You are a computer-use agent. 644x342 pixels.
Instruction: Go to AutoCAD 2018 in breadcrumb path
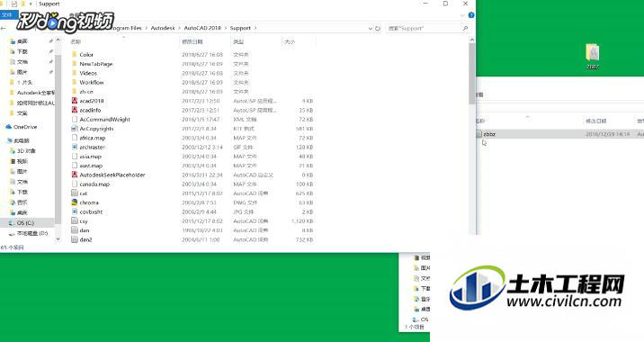[x=202, y=28]
